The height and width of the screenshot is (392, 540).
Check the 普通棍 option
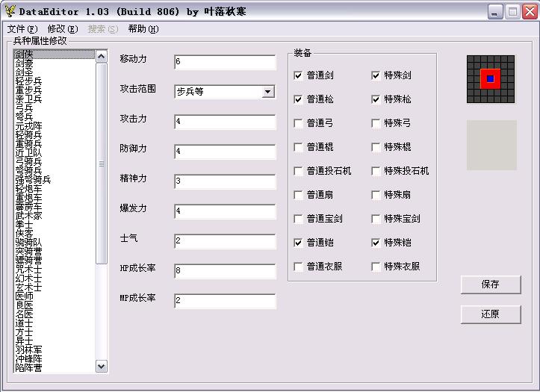point(298,147)
